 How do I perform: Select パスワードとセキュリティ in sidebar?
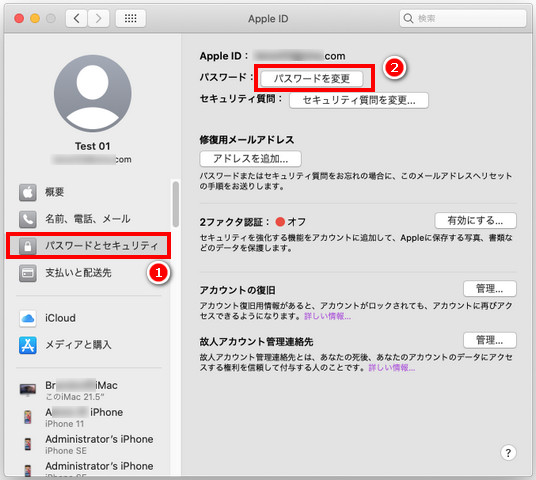tap(89, 246)
